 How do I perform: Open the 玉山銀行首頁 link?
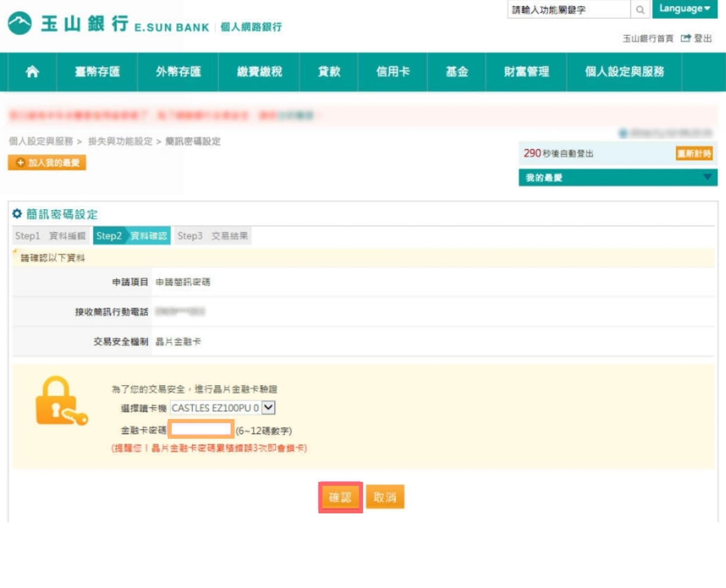point(648,38)
